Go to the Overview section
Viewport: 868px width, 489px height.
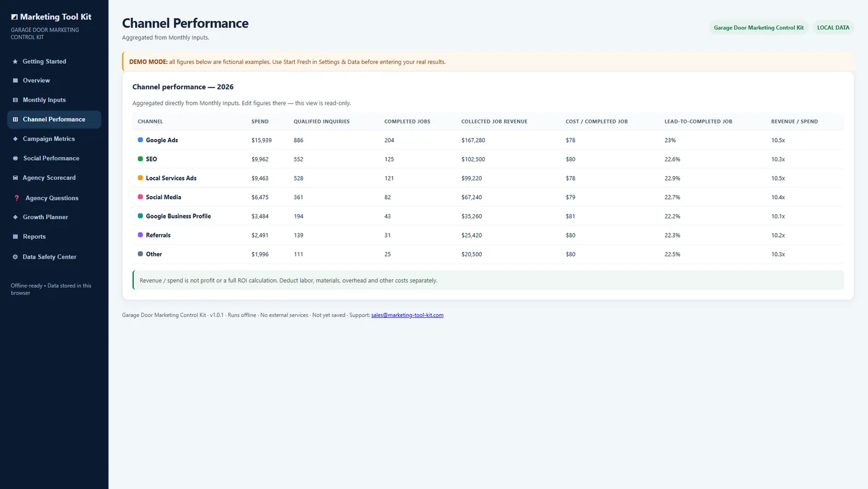pos(54,81)
